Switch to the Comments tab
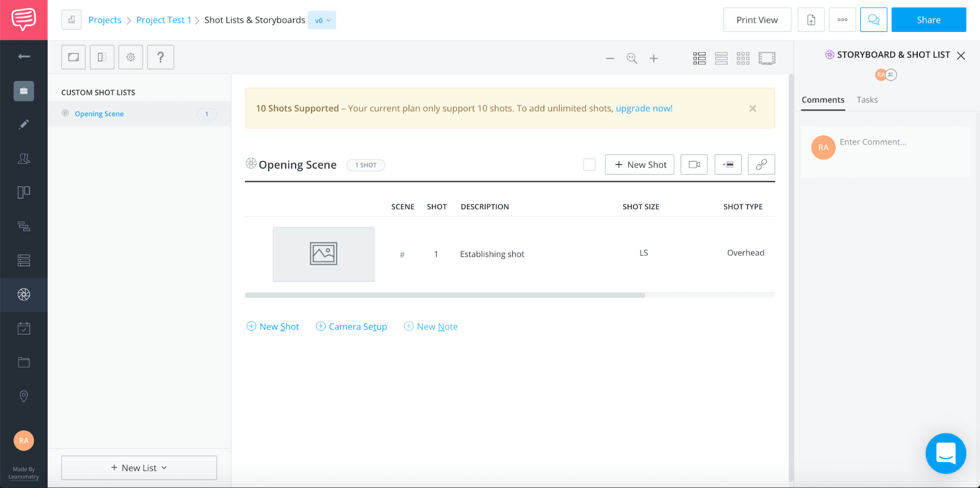980x488 pixels. tap(823, 99)
